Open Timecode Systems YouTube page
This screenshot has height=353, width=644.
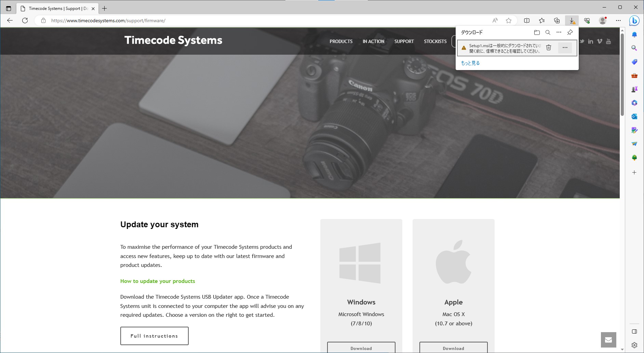[608, 41]
